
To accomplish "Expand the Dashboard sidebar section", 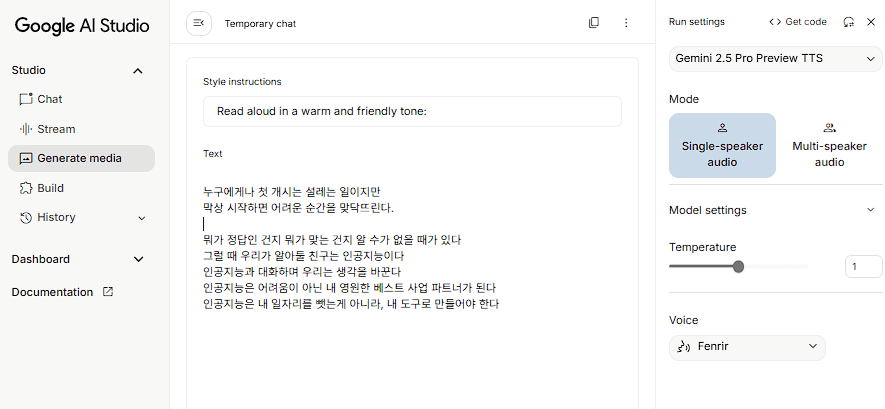I will pos(138,259).
